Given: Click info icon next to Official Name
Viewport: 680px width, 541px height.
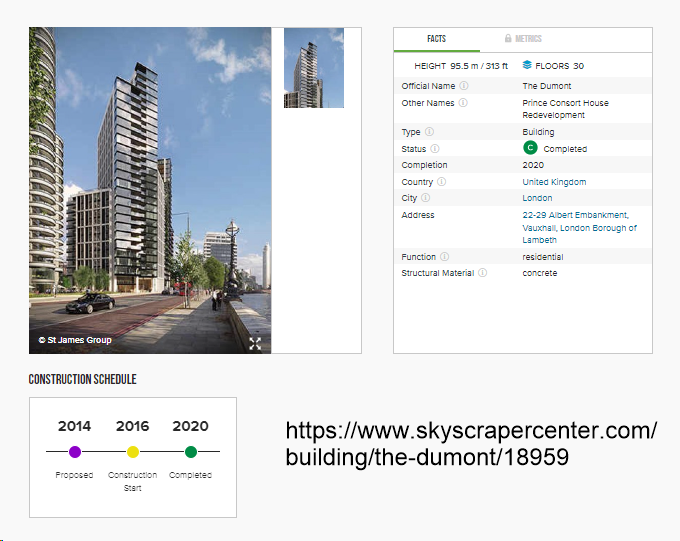Looking at the screenshot, I should 464,85.
